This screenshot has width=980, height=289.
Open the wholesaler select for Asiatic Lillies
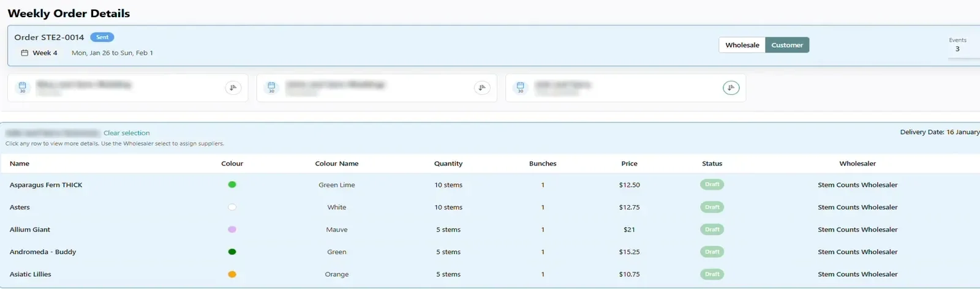coord(858,274)
